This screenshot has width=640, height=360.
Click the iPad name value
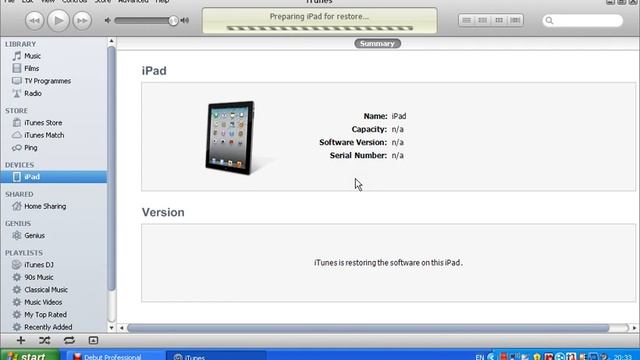click(399, 116)
